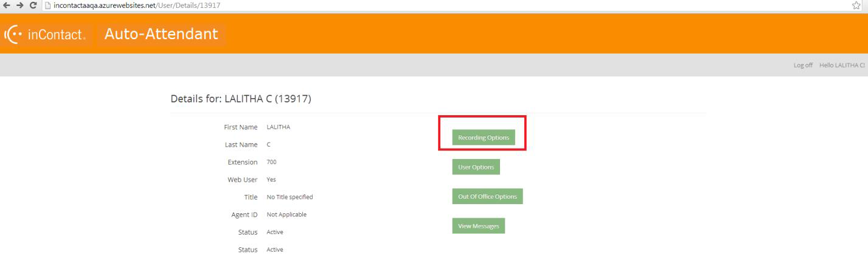Click the inContact logo

click(x=46, y=35)
